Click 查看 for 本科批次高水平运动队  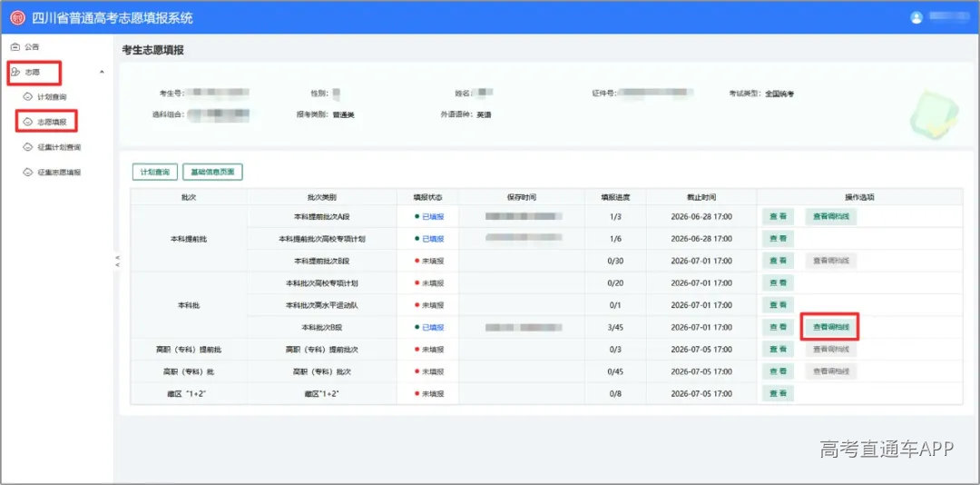779,305
